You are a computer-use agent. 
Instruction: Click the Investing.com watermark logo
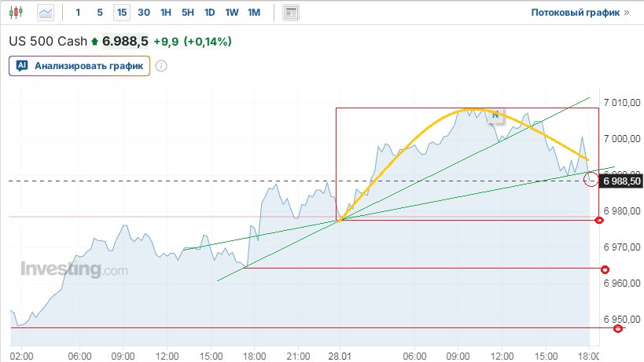coord(73,269)
